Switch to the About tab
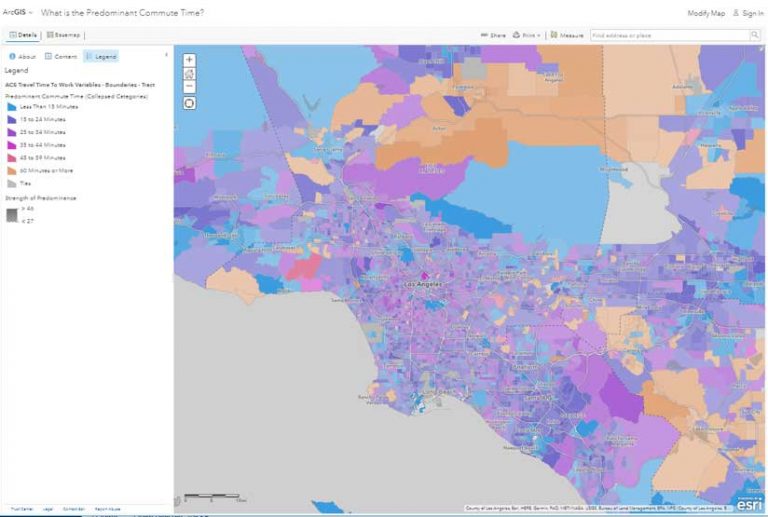 [23, 56]
